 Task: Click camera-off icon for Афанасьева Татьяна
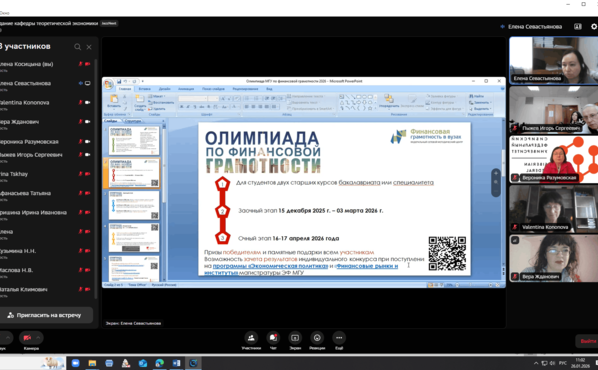click(87, 193)
